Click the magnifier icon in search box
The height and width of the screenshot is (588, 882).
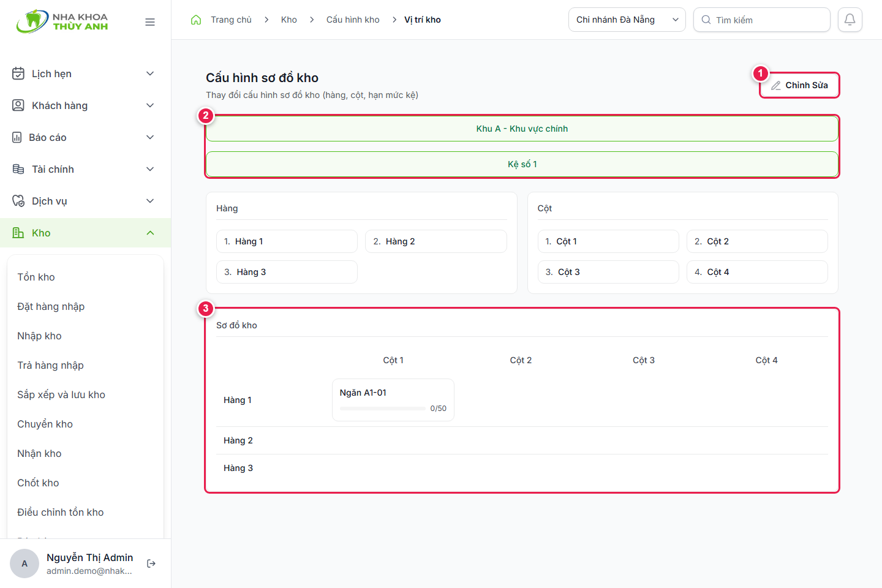pos(706,20)
